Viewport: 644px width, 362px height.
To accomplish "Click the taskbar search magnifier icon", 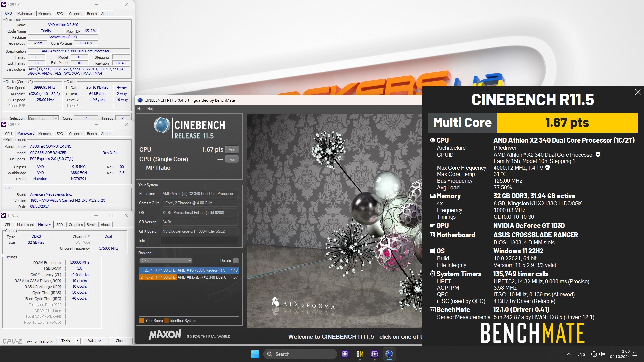I will [x=270, y=354].
